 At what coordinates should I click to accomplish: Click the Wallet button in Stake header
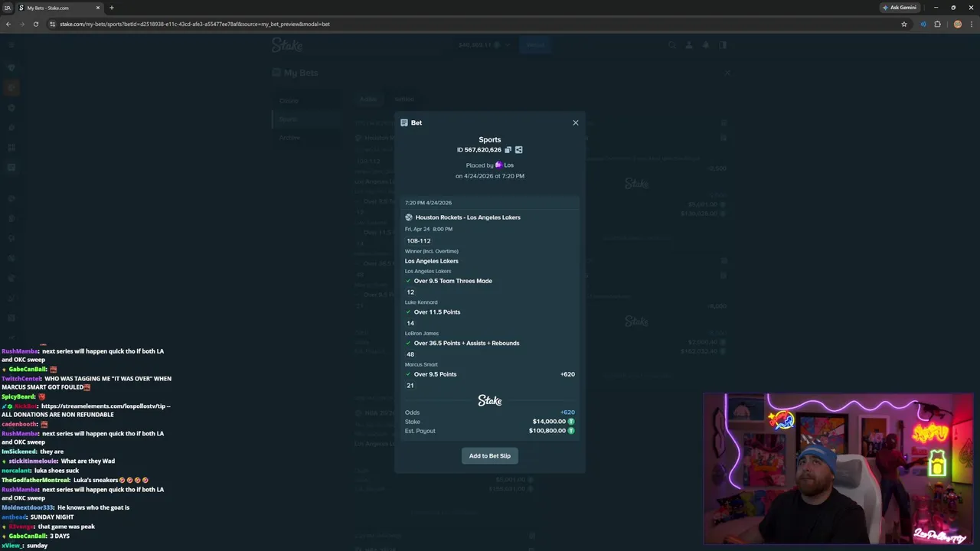(535, 45)
